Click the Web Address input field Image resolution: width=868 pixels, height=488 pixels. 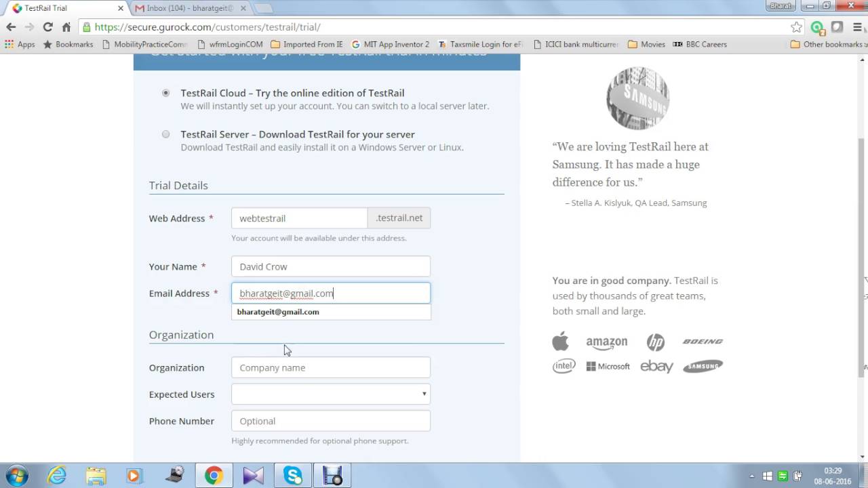299,218
